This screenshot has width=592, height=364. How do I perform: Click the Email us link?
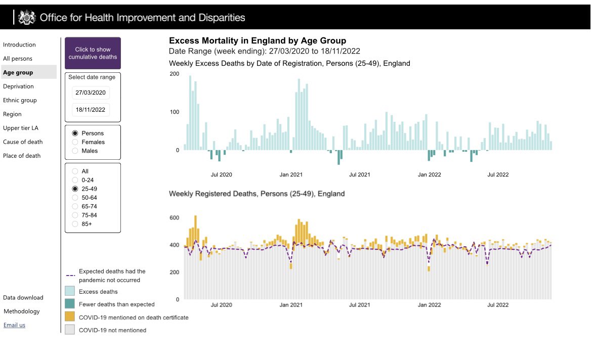pyautogui.click(x=14, y=325)
